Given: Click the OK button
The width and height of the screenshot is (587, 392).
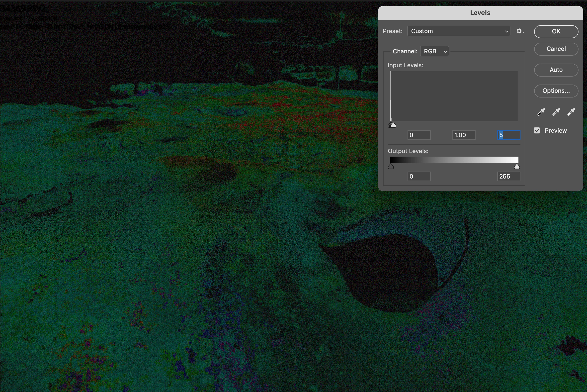Looking at the screenshot, I should [556, 31].
